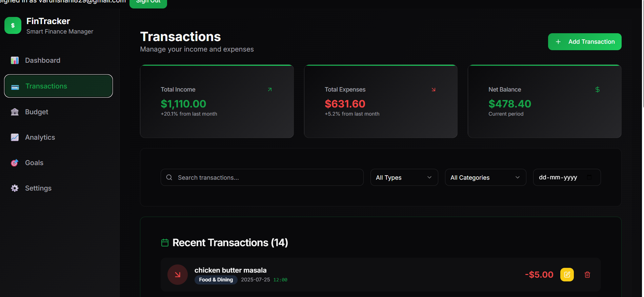Image resolution: width=644 pixels, height=297 pixels.
Task: Click the FinTracker dollar logo icon
Action: (13, 25)
